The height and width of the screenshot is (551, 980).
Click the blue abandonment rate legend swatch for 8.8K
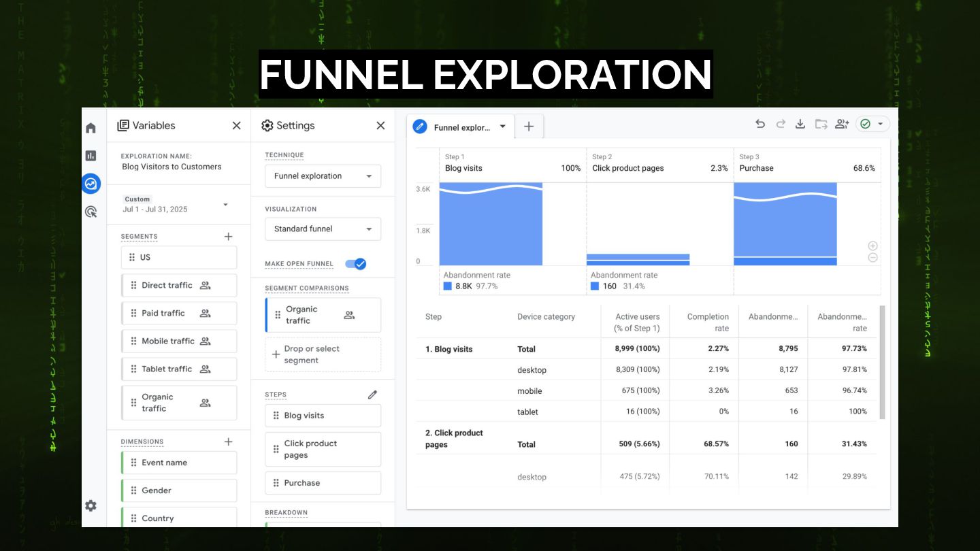[447, 286]
